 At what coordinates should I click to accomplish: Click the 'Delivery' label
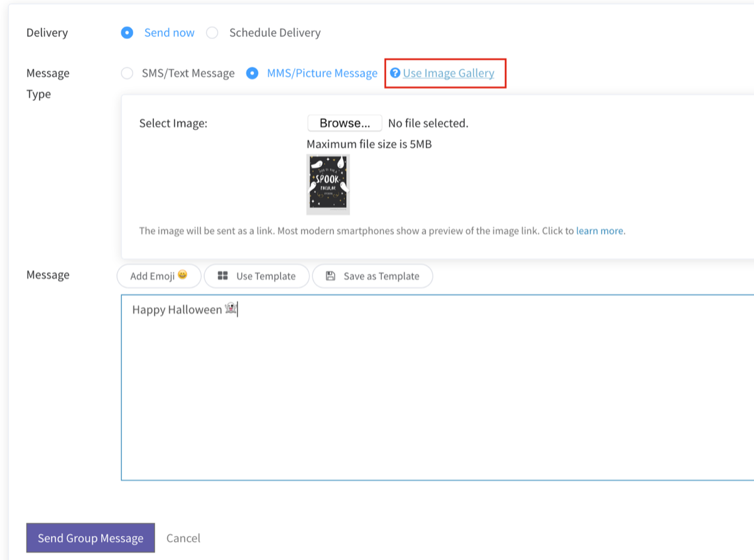coord(47,33)
